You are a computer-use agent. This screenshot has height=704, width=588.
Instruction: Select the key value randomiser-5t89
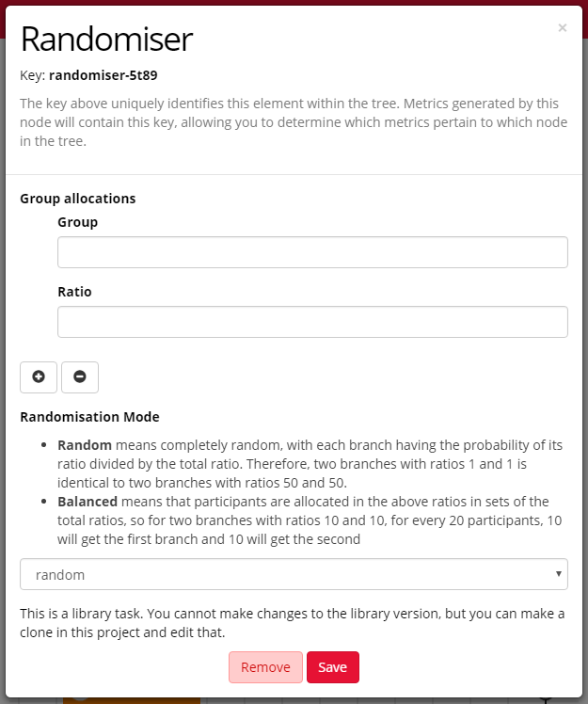pos(109,74)
